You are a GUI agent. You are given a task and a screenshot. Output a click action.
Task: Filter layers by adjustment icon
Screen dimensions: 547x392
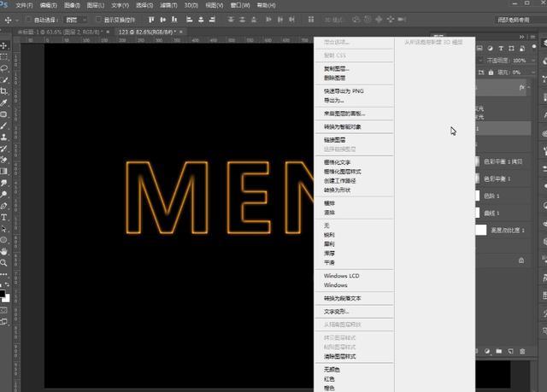pyautogui.click(x=490, y=49)
